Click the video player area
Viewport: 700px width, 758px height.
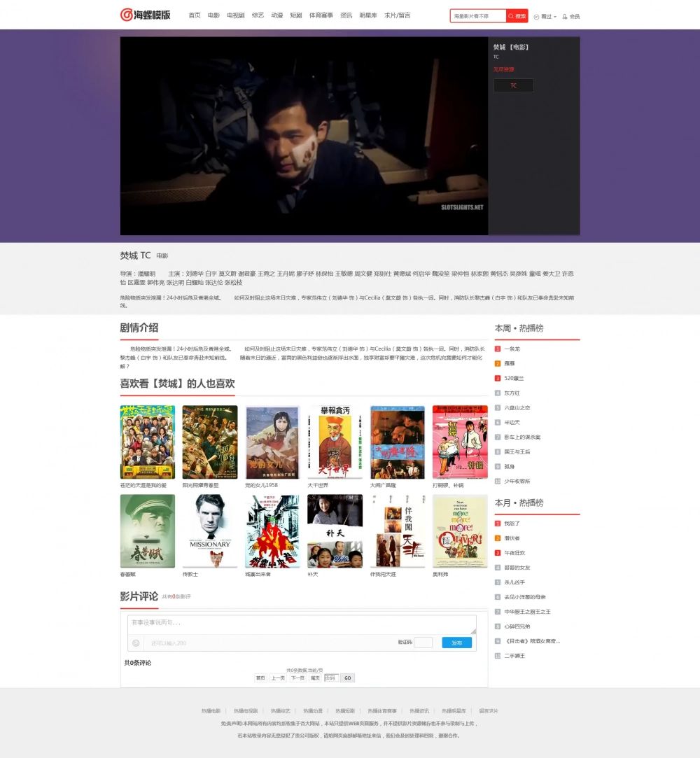pyautogui.click(x=304, y=136)
